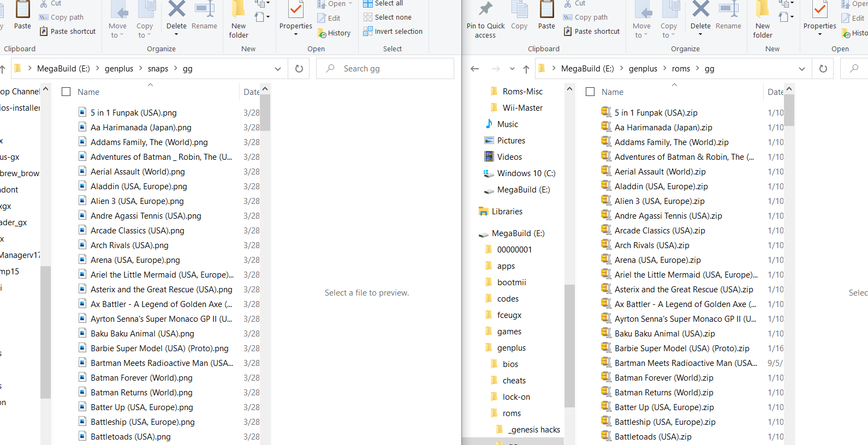Select _genesis hacks folder in tree
The width and height of the screenshot is (868, 445).
(x=528, y=430)
